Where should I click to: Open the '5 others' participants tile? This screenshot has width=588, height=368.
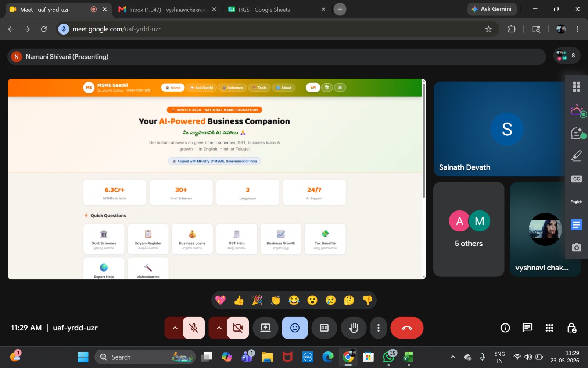click(469, 229)
